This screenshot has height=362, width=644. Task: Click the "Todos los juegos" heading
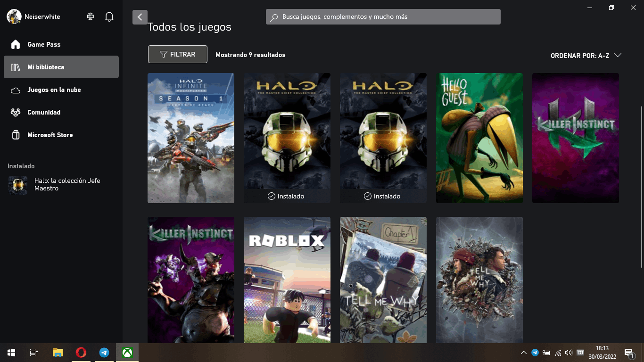click(190, 27)
